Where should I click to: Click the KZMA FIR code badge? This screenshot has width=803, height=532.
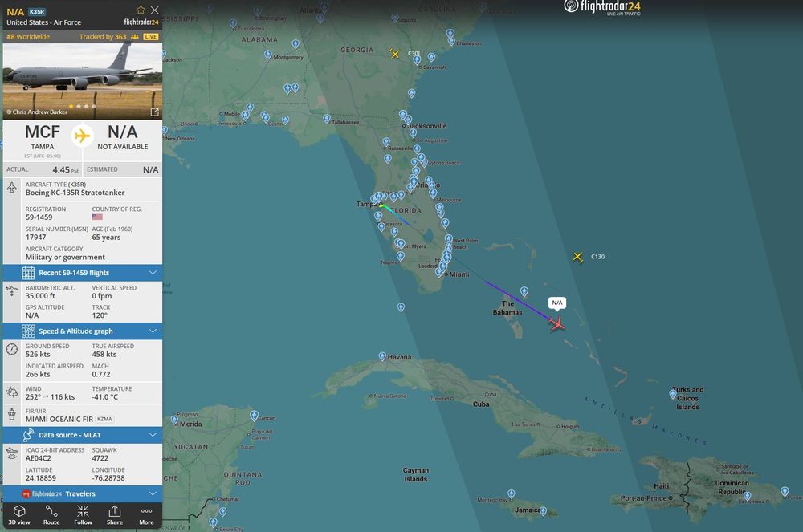[x=104, y=419]
